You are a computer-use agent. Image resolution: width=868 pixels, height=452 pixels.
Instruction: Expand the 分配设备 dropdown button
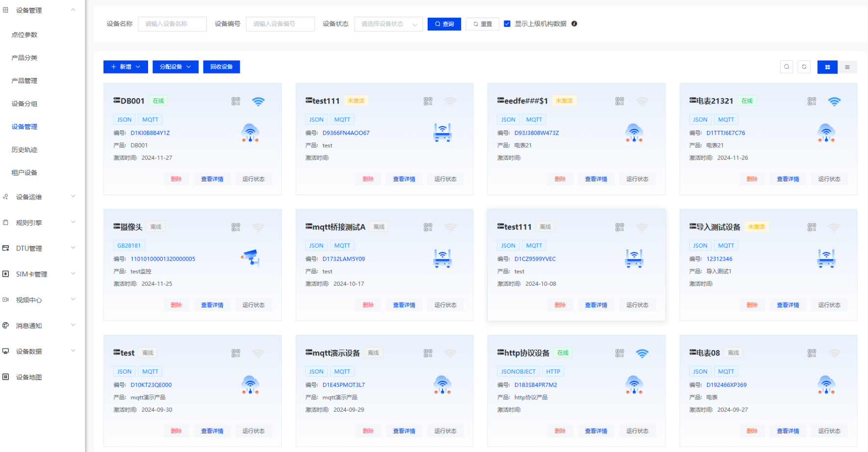click(x=175, y=67)
